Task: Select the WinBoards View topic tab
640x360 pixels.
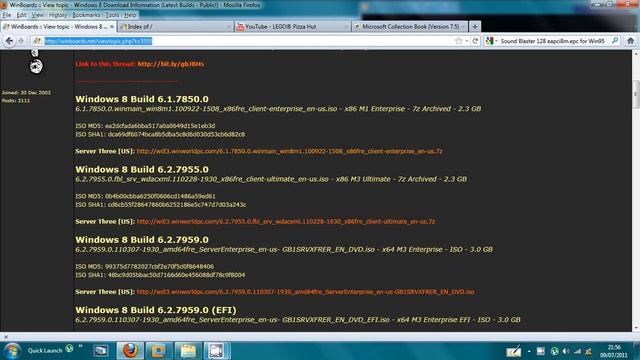Action: coord(58,27)
